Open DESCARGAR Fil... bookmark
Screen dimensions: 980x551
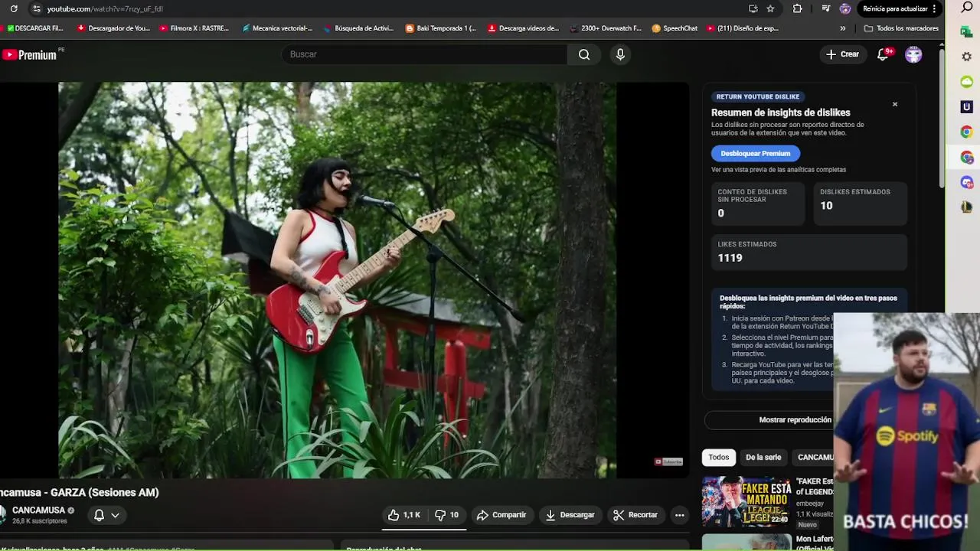pos(34,28)
